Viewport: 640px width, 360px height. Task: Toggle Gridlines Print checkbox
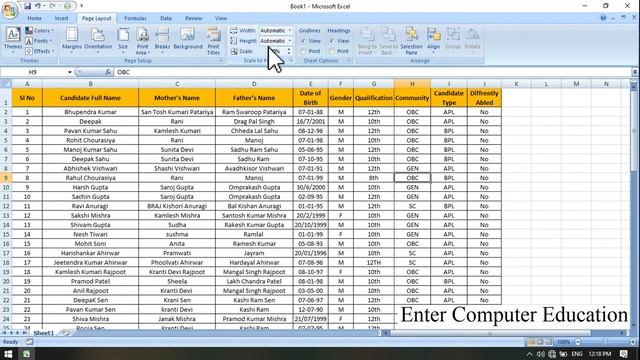point(303,51)
